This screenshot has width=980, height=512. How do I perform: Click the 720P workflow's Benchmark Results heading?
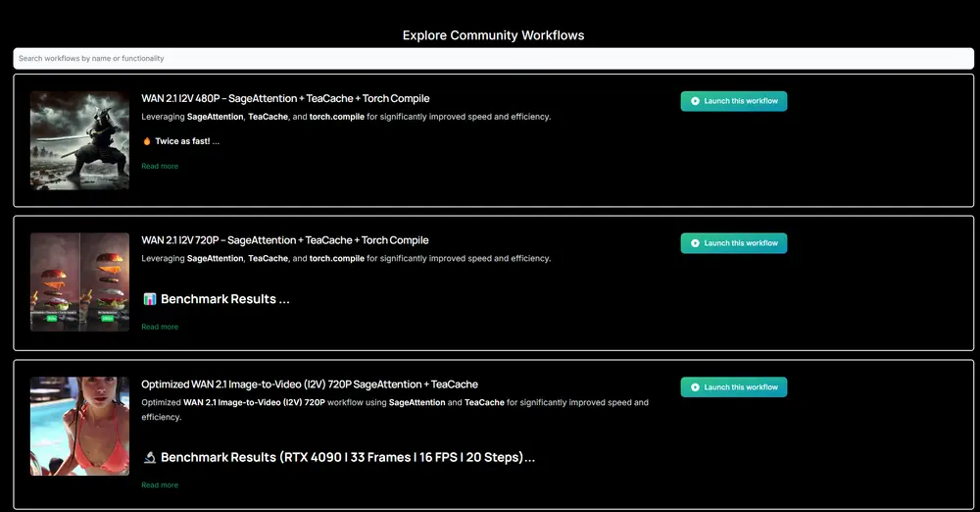(224, 299)
